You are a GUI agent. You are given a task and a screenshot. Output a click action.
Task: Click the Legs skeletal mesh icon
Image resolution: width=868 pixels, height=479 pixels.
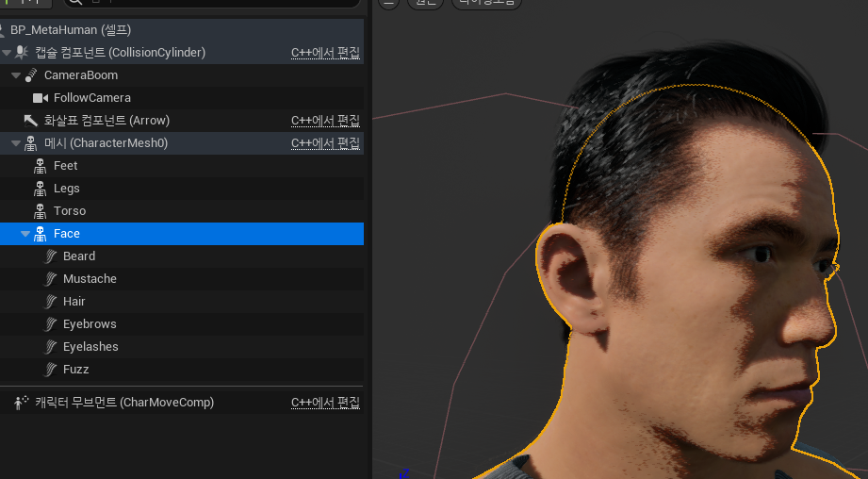[x=40, y=189]
